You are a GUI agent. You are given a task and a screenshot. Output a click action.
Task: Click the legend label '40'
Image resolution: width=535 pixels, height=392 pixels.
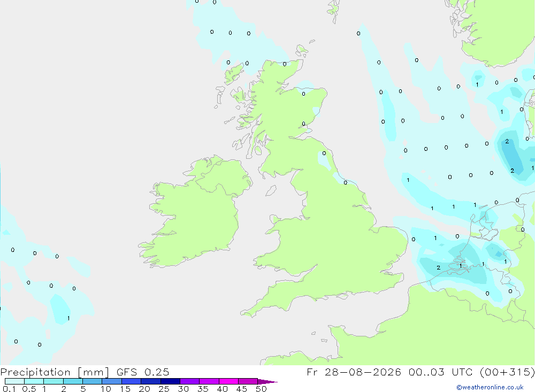223,389
